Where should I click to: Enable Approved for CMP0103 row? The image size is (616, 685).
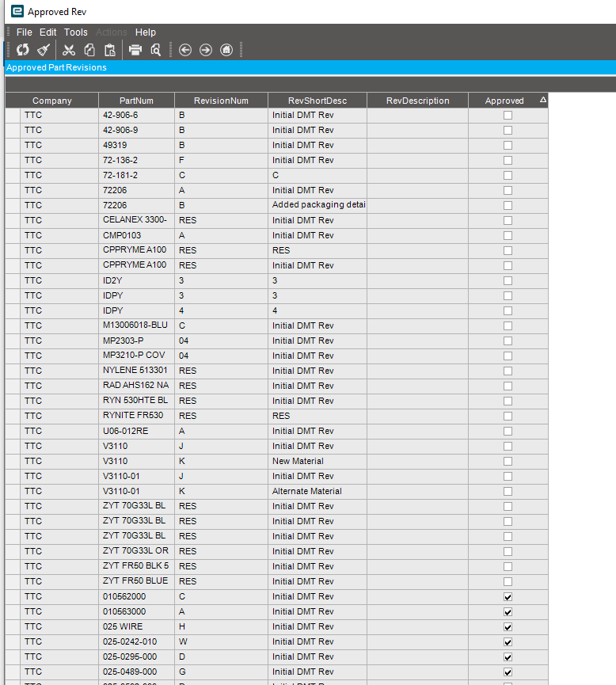508,236
